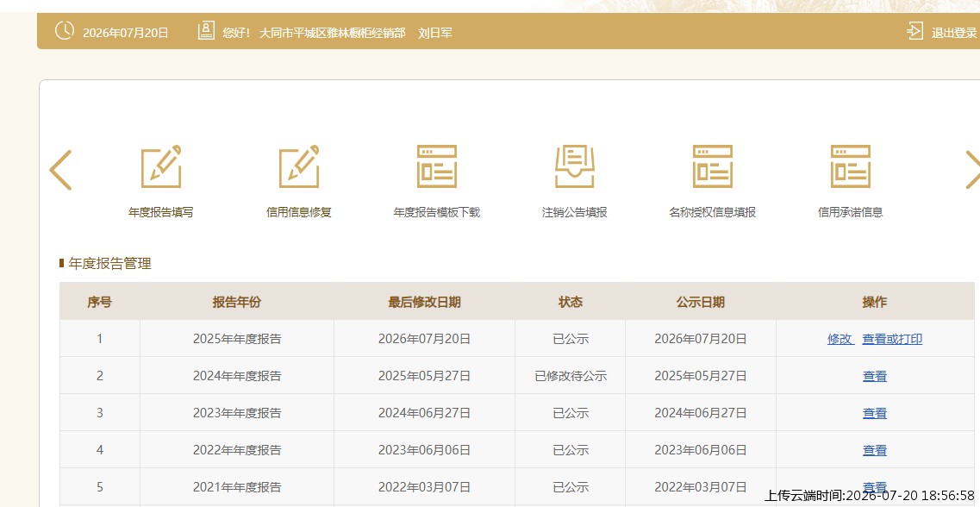This screenshot has height=507, width=980.
Task: Open 查看或打印 for 2025年年度报告
Action: tap(892, 340)
